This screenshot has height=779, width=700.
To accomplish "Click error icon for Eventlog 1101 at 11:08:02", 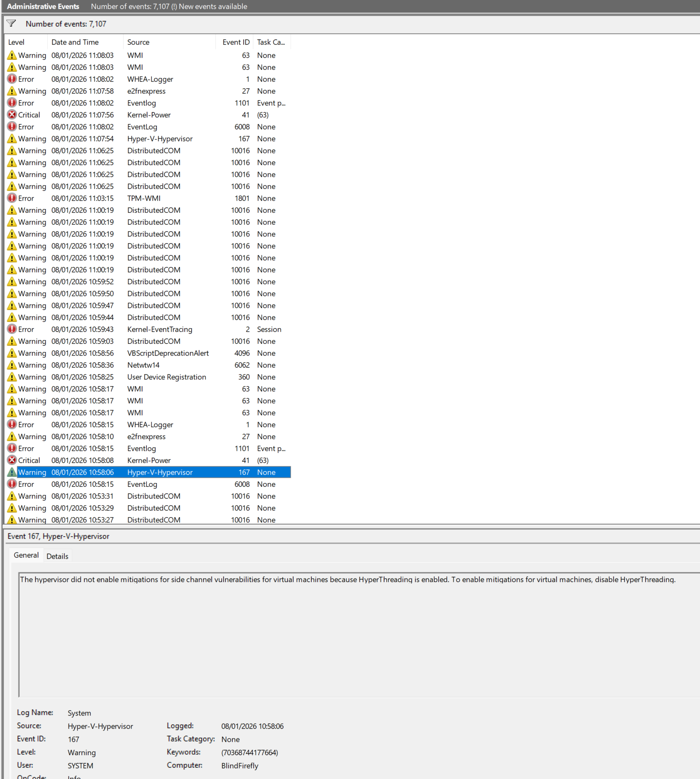I will coord(12,103).
